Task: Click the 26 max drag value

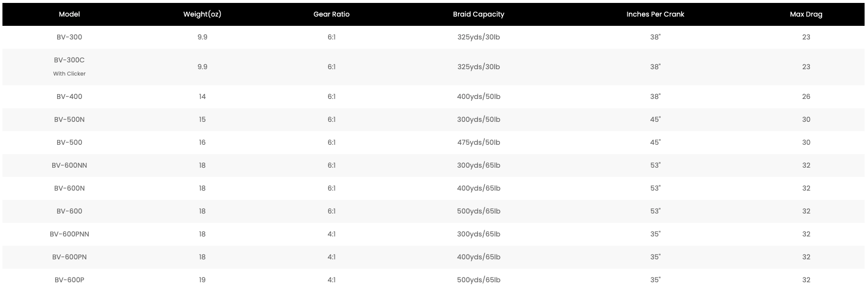Action: pos(806,97)
